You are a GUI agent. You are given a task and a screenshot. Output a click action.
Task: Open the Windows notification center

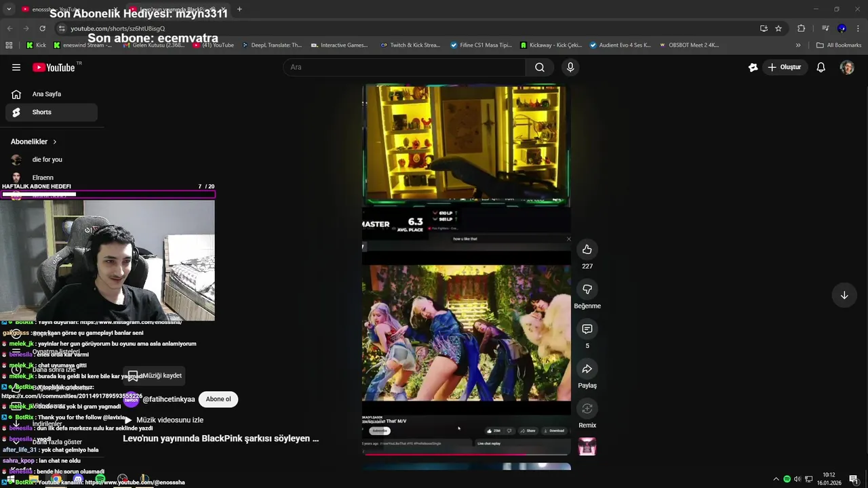[x=854, y=479]
